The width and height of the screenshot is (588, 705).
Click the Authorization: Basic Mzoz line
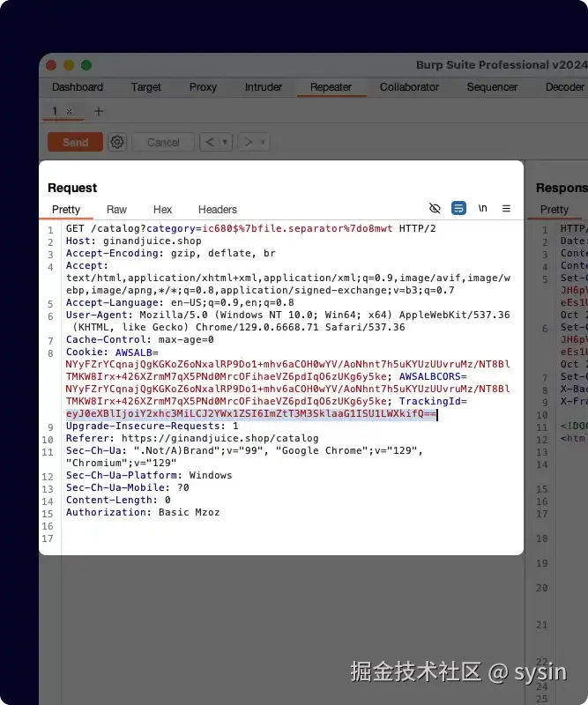[143, 512]
